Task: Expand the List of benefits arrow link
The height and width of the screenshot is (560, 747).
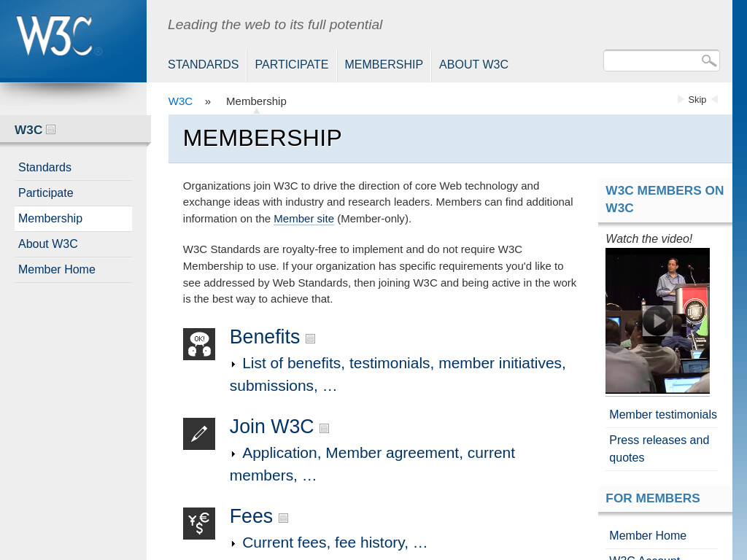Action: 233,365
